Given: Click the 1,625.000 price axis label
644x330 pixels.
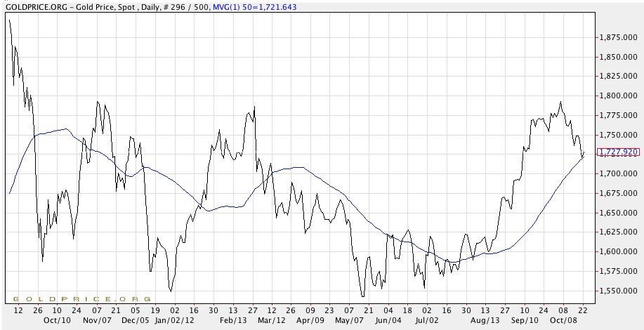Looking at the screenshot, I should pyautogui.click(x=619, y=232).
